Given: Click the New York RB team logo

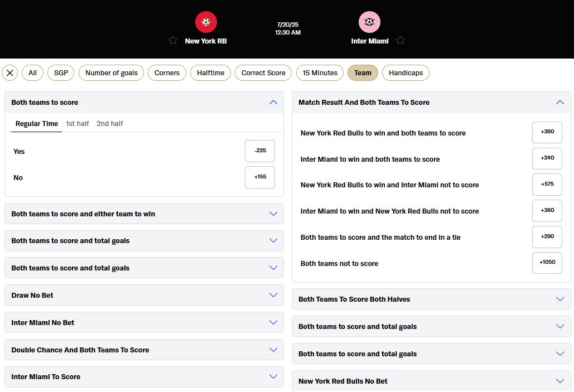Looking at the screenshot, I should click(x=206, y=22).
